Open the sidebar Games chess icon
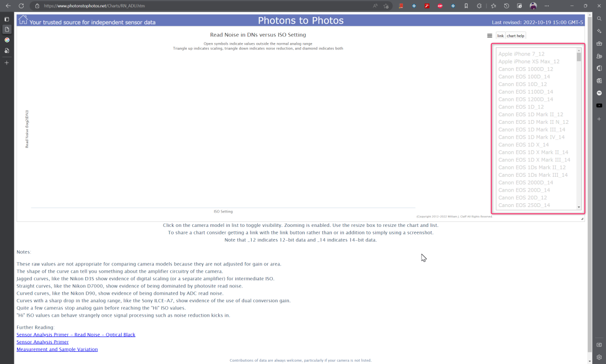The image size is (606, 364). click(599, 56)
